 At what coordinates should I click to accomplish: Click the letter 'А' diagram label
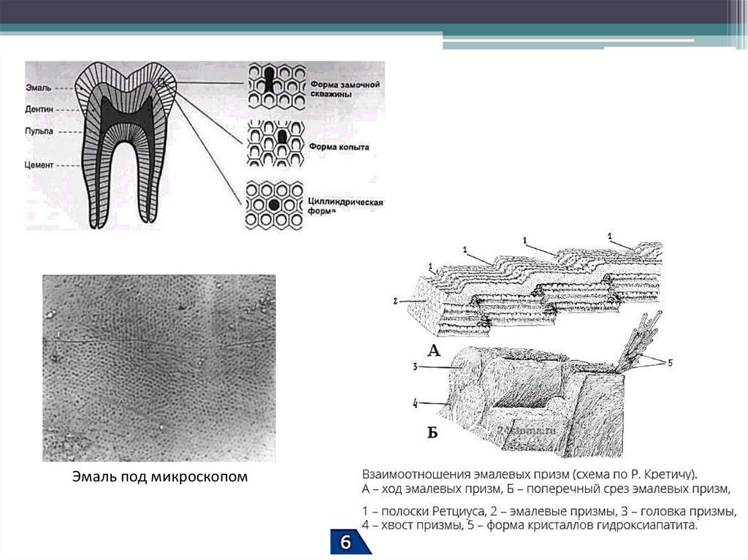[x=434, y=351]
